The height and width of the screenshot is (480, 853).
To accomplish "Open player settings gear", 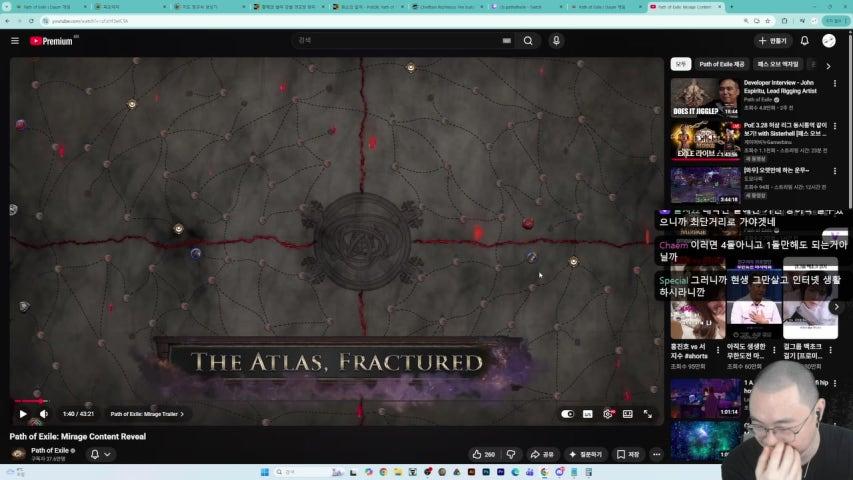I will 608,414.
